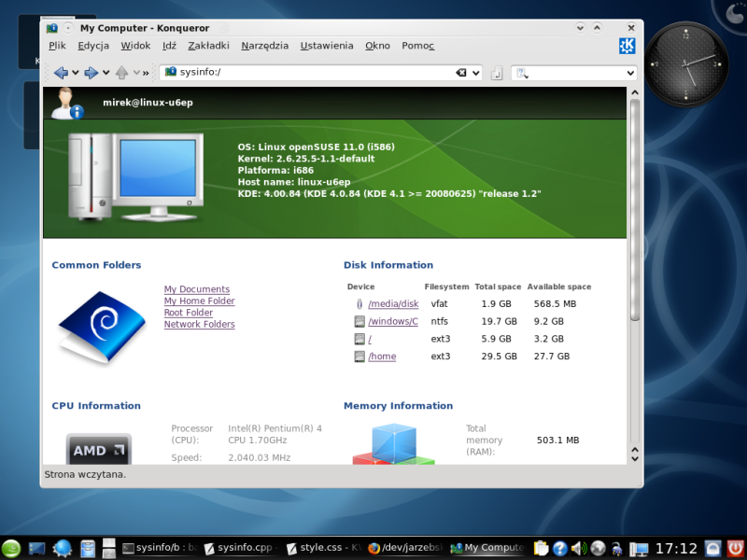
Task: Click the Go button beside the address bar
Action: tap(497, 73)
